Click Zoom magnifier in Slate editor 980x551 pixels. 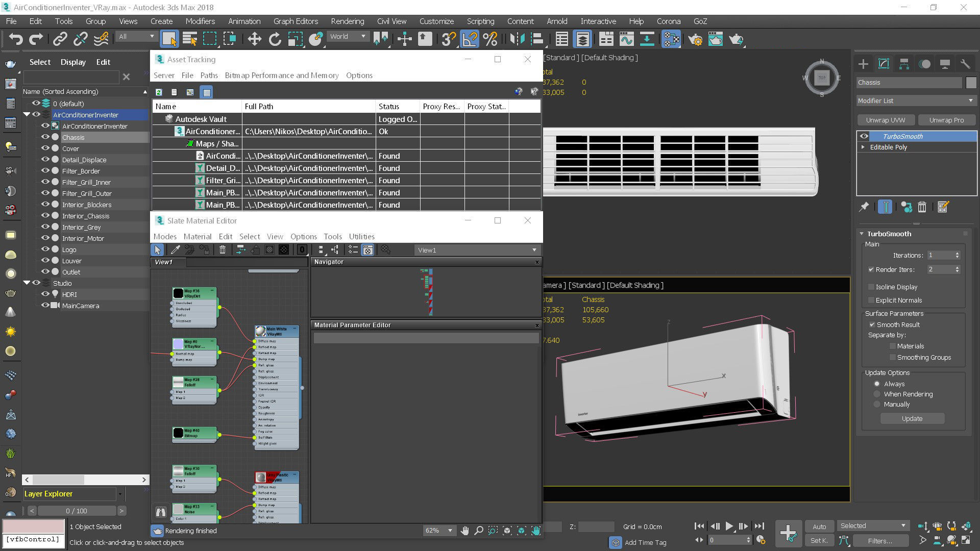click(479, 531)
